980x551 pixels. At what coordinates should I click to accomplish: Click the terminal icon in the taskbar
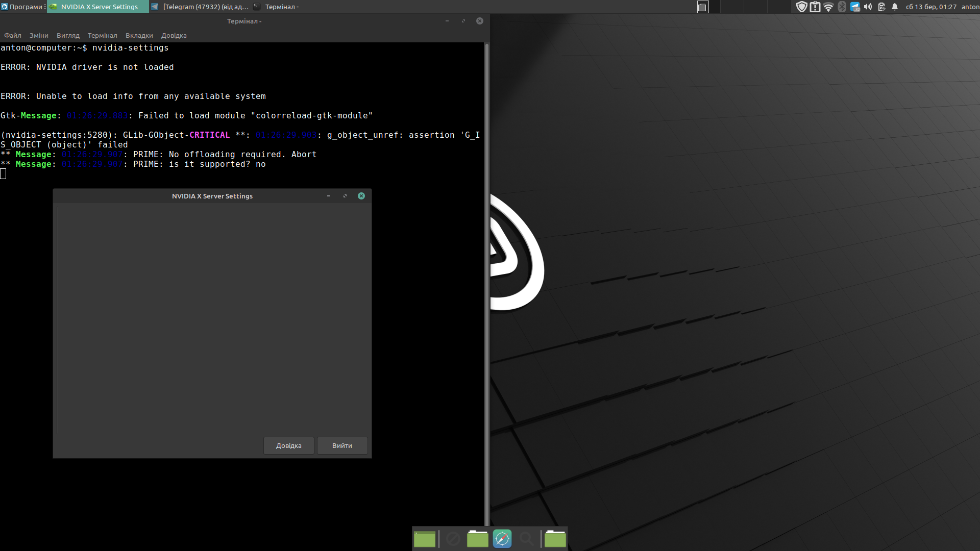[x=257, y=7]
